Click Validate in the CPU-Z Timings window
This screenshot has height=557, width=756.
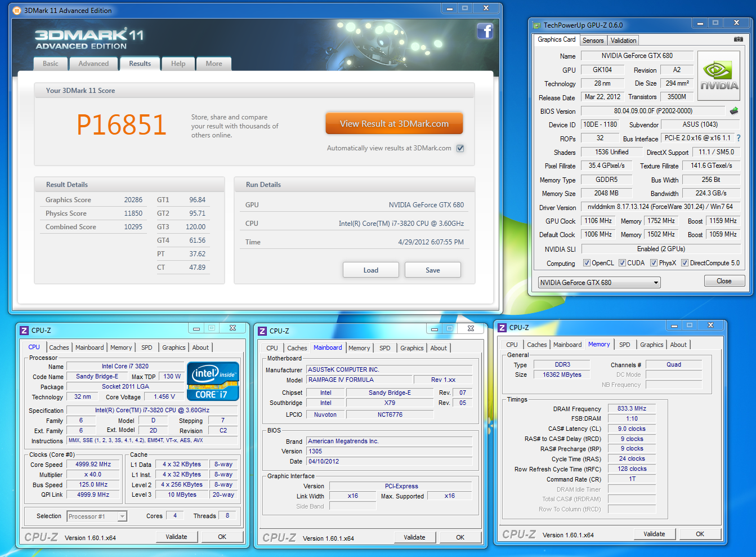point(654,534)
